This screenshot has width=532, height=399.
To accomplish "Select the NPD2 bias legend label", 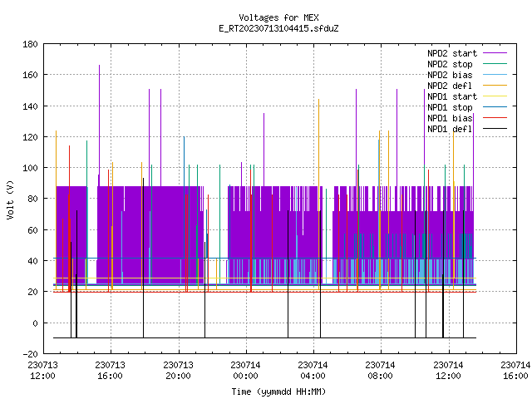I will pos(450,75).
